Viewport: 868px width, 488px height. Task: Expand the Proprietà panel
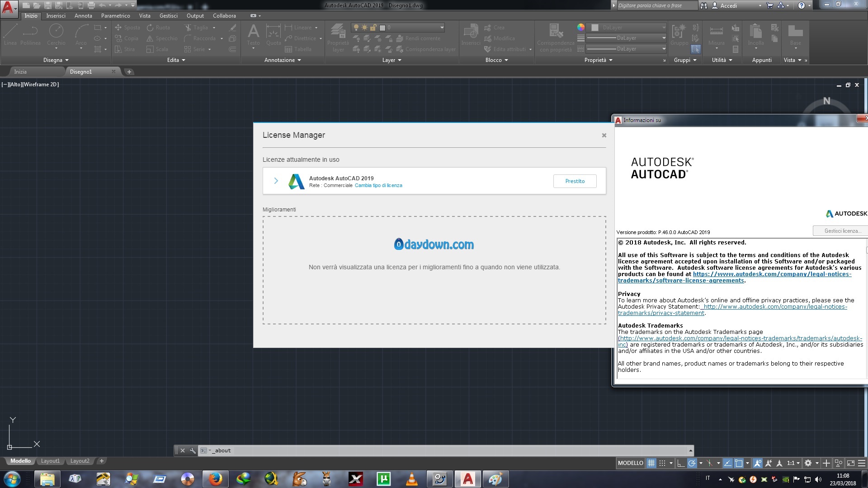coord(599,60)
